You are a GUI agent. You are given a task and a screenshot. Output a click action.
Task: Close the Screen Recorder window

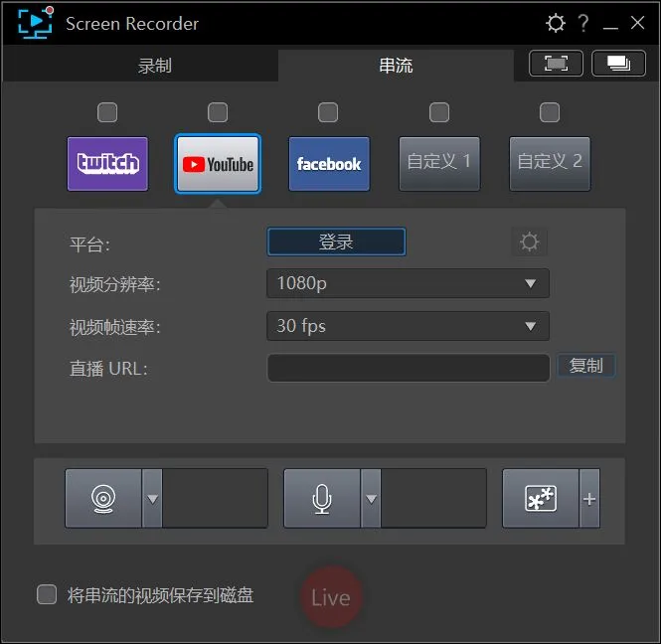point(637,23)
